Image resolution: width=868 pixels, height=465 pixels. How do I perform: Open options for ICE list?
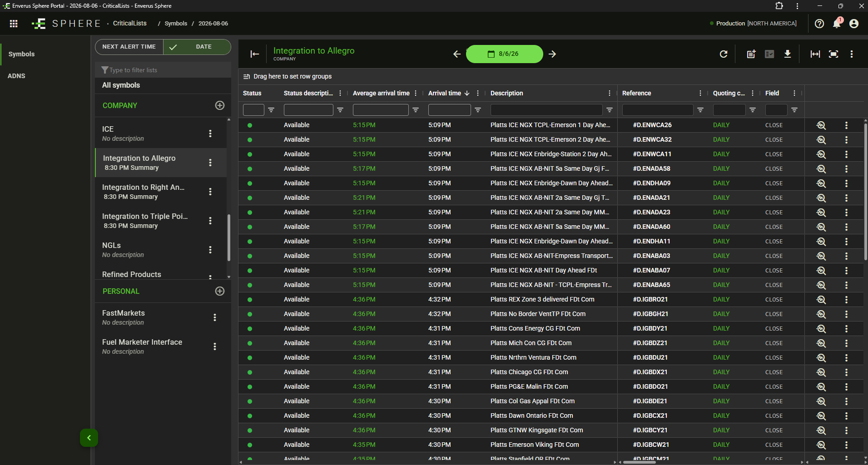[x=210, y=134]
